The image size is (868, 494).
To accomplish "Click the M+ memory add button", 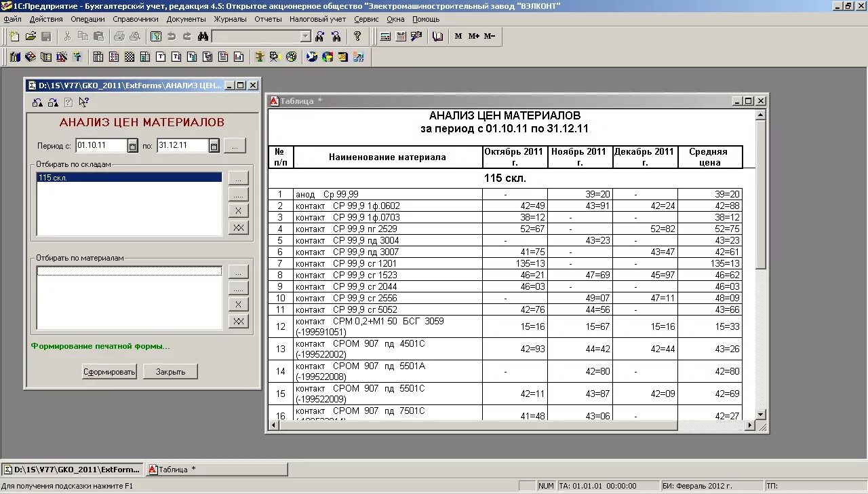I will 474,36.
